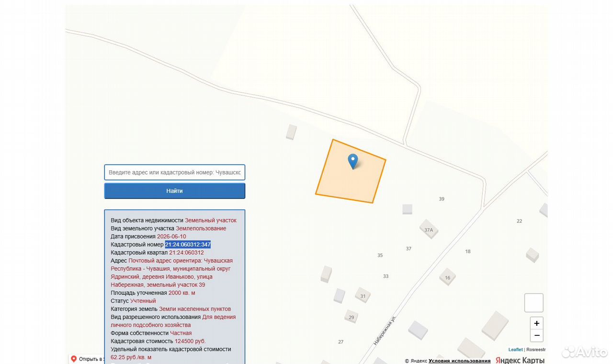Click the 'Набережная ул.' street label
Image resolution: width=613 pixels, height=364 pixels.
pos(385,331)
